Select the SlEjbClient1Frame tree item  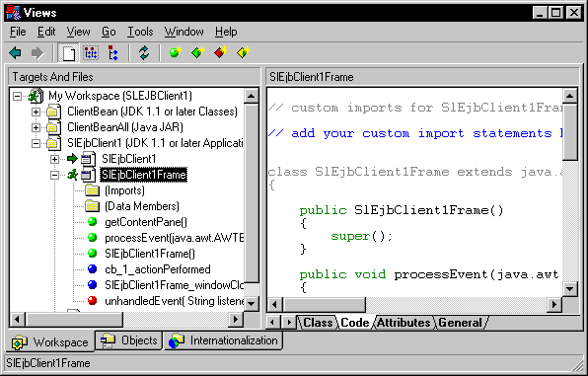[x=144, y=175]
